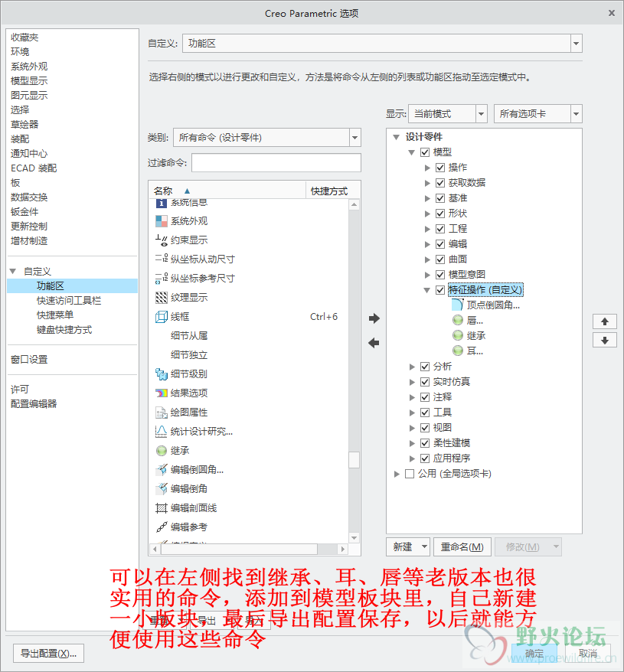Click green 唇 icon in the ribbon tree
This screenshot has width=624, height=672.
[x=458, y=320]
